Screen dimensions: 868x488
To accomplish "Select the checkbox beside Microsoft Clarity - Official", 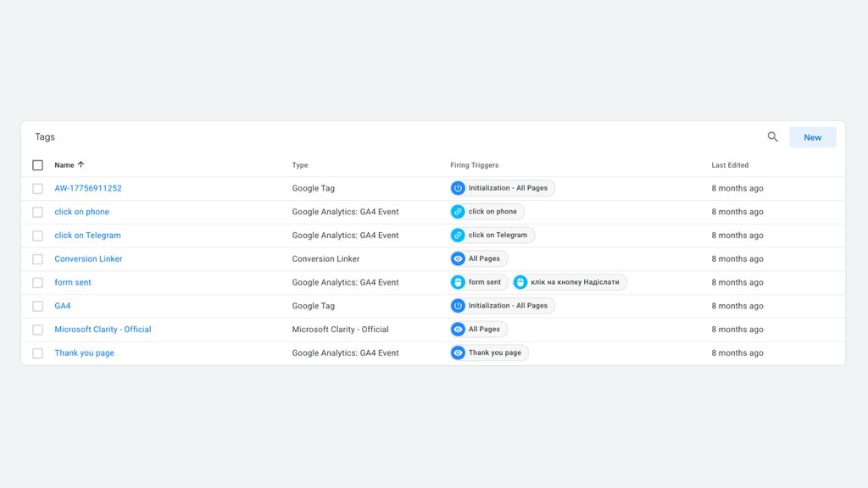I will (x=37, y=330).
